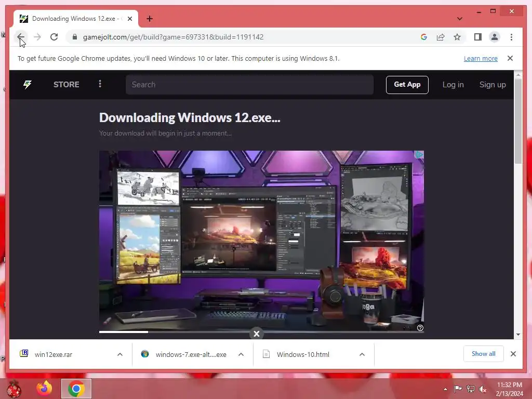
Task: Reload the current page
Action: 54,37
